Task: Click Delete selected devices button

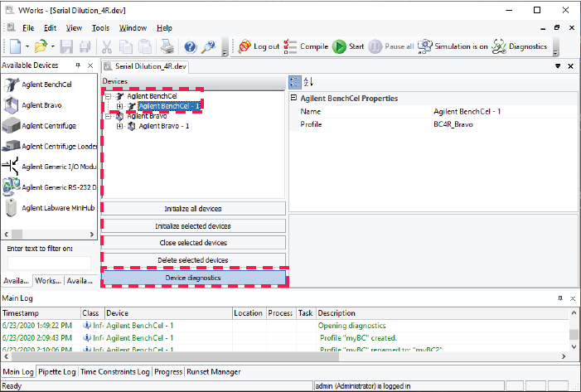Action: (193, 260)
